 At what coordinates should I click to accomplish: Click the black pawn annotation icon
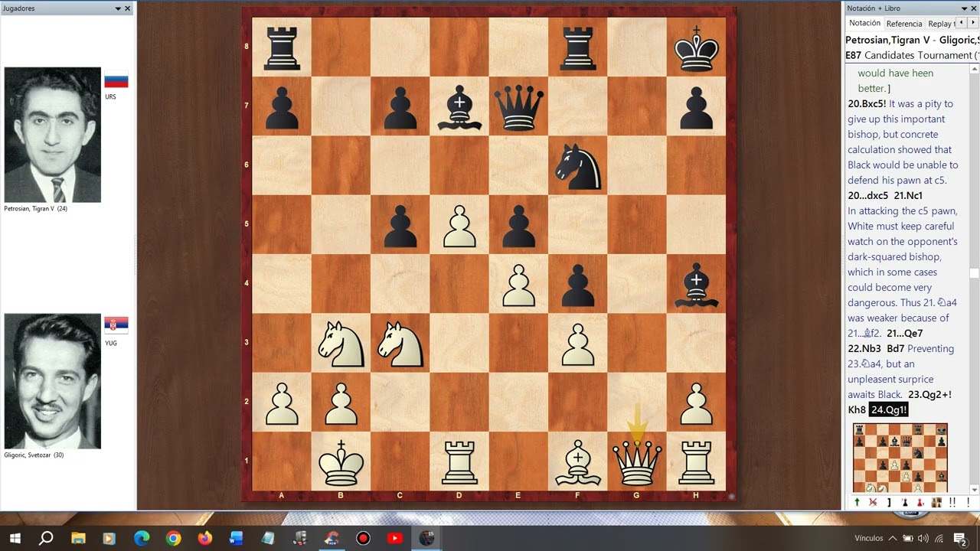pos(905,503)
